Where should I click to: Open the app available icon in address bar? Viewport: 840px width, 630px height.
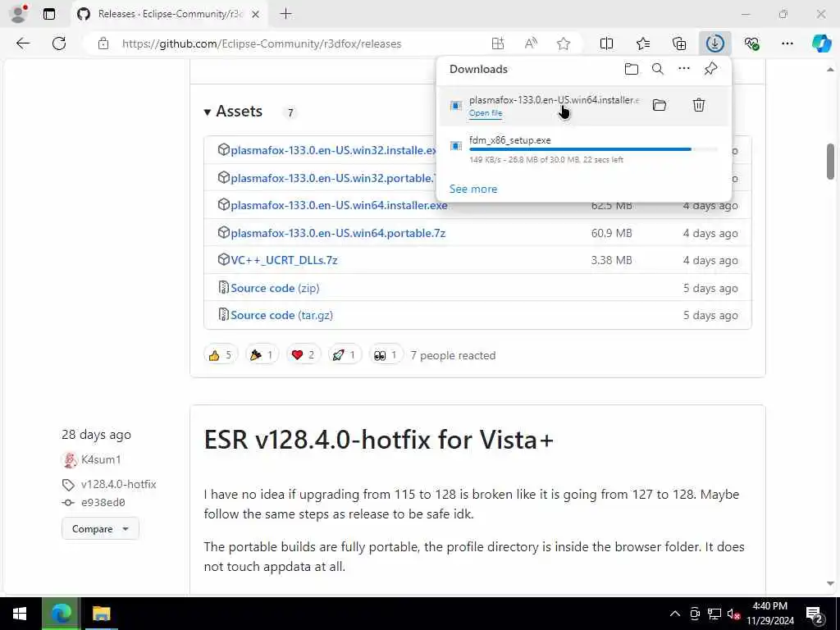pos(498,44)
